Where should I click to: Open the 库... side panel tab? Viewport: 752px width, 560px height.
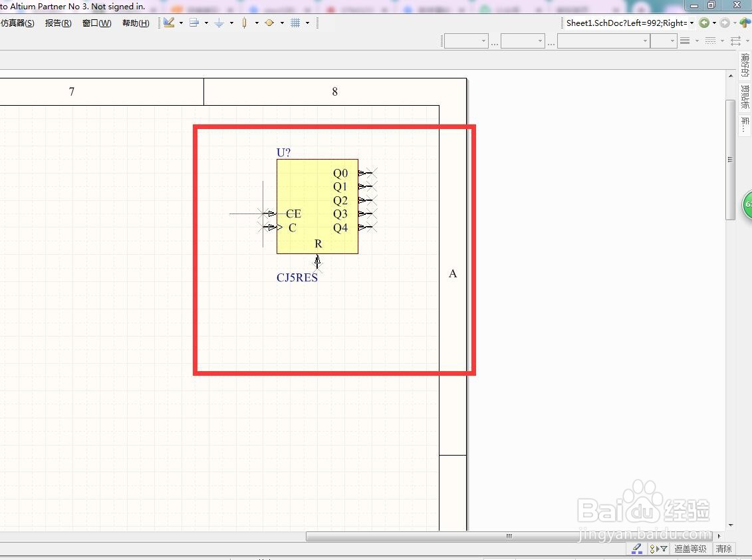(745, 125)
